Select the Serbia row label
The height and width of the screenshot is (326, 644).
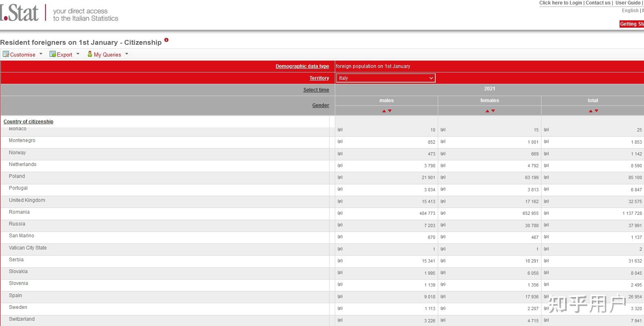[16, 260]
